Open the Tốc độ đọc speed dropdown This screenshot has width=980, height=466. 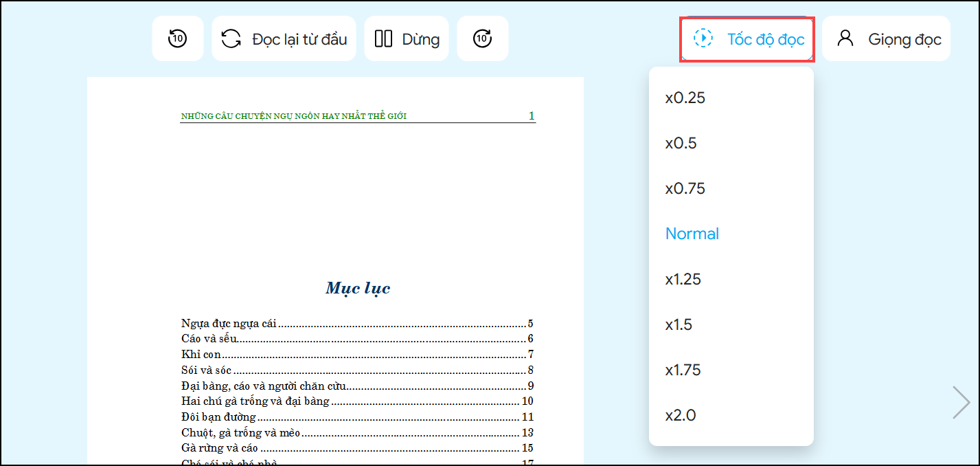click(747, 38)
